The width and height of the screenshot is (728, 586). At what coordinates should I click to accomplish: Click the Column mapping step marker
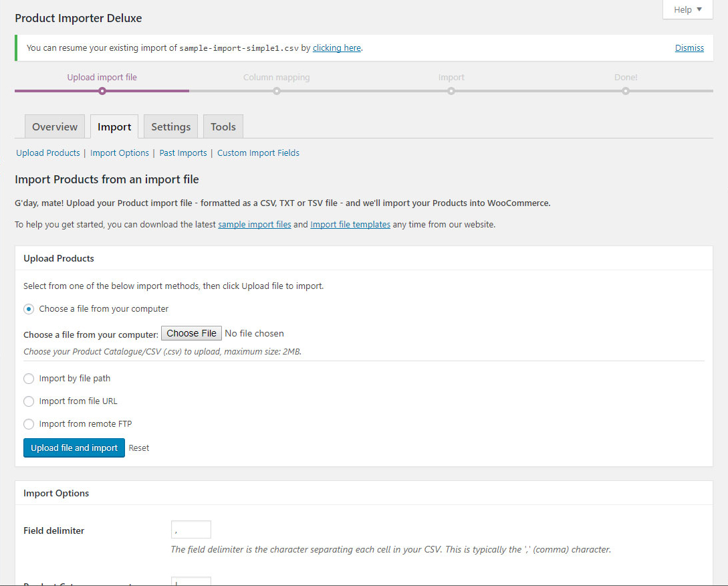pyautogui.click(x=276, y=91)
